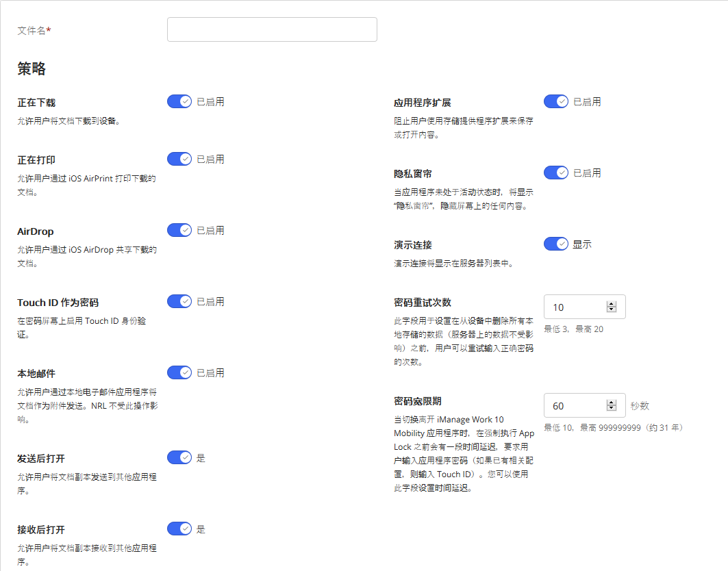
Task: Toggle the AirDrop policy switch
Action: [x=179, y=230]
